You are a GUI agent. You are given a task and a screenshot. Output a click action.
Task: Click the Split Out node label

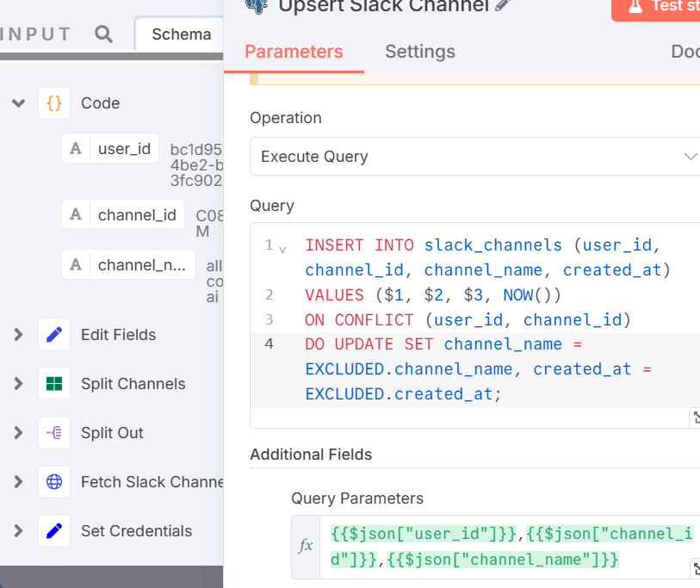click(112, 433)
